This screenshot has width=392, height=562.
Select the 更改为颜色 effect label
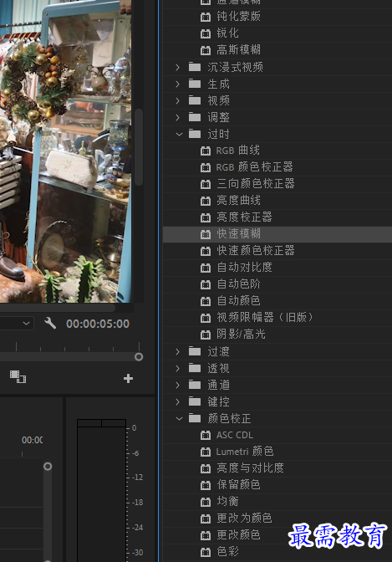coord(244,519)
